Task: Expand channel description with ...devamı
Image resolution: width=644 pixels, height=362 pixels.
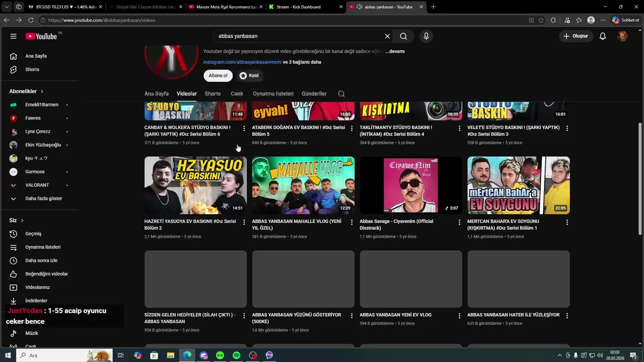Action: pyautogui.click(x=395, y=51)
